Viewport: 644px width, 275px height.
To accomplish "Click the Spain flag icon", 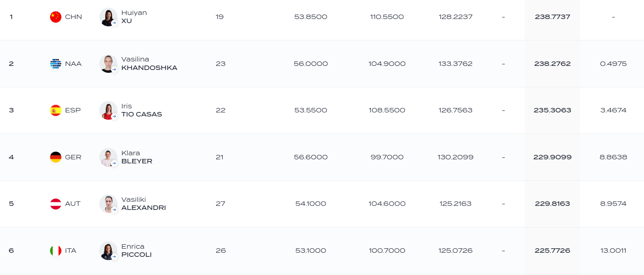I will pyautogui.click(x=56, y=110).
